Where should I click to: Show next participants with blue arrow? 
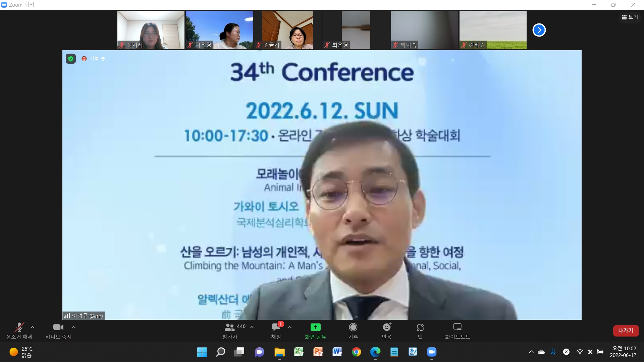[539, 30]
